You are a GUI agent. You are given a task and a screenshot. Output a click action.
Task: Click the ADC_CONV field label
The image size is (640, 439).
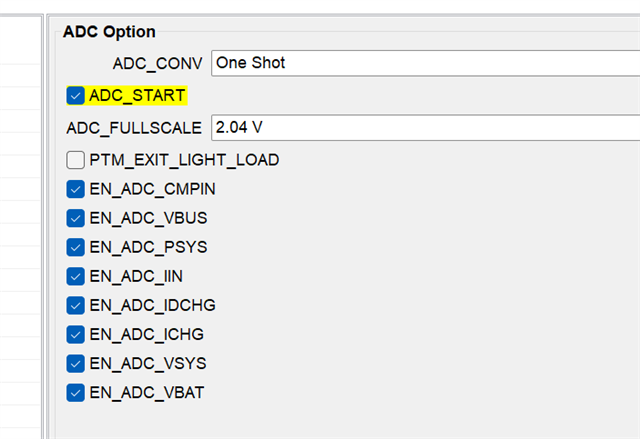click(158, 63)
